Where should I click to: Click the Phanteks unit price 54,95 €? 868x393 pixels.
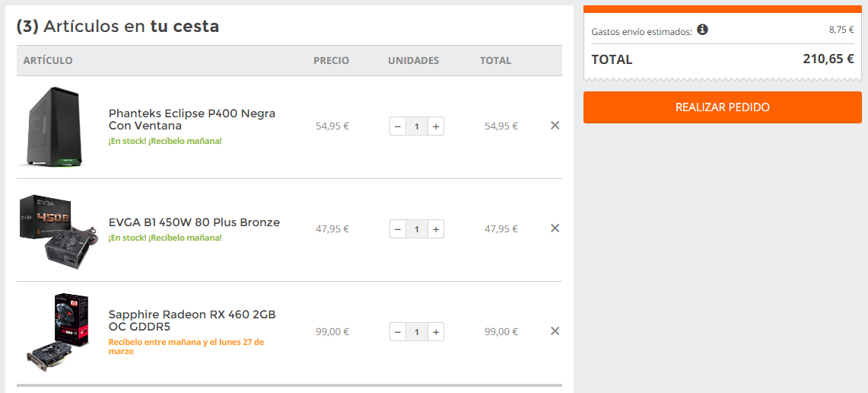click(x=332, y=126)
